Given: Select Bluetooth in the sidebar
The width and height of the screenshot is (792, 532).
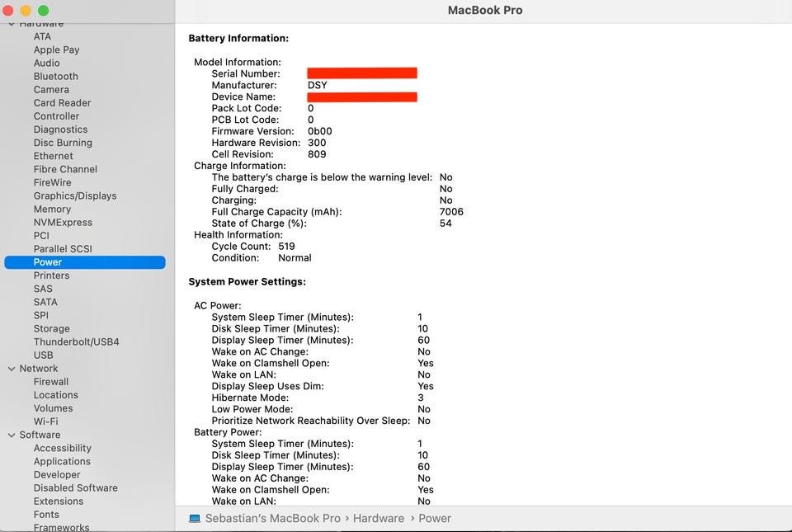Looking at the screenshot, I should (55, 76).
